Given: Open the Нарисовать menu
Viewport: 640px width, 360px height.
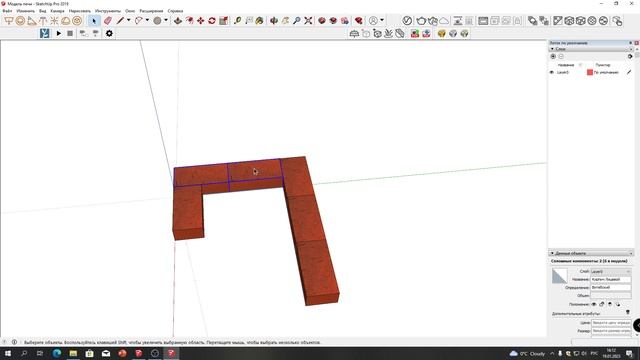Looking at the screenshot, I should click(80, 11).
